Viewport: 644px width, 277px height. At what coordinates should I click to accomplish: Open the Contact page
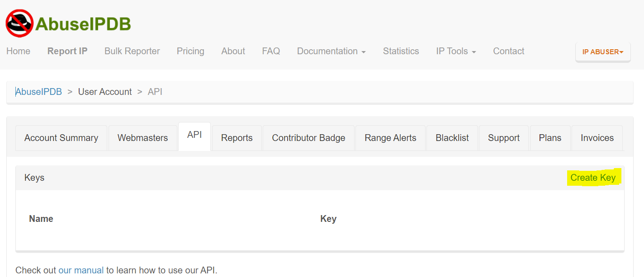pyautogui.click(x=508, y=51)
